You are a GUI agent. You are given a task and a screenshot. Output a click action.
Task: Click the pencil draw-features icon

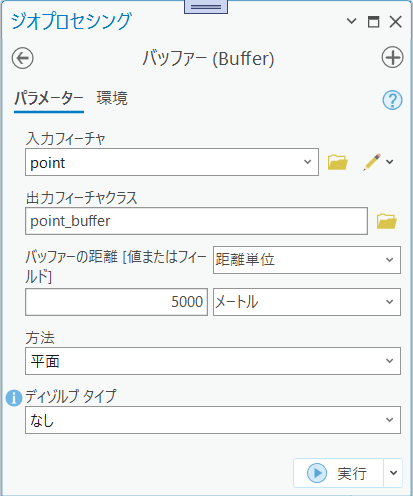(x=372, y=162)
